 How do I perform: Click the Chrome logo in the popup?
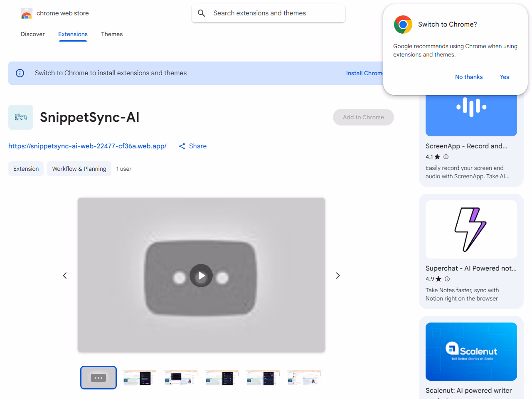(x=403, y=25)
